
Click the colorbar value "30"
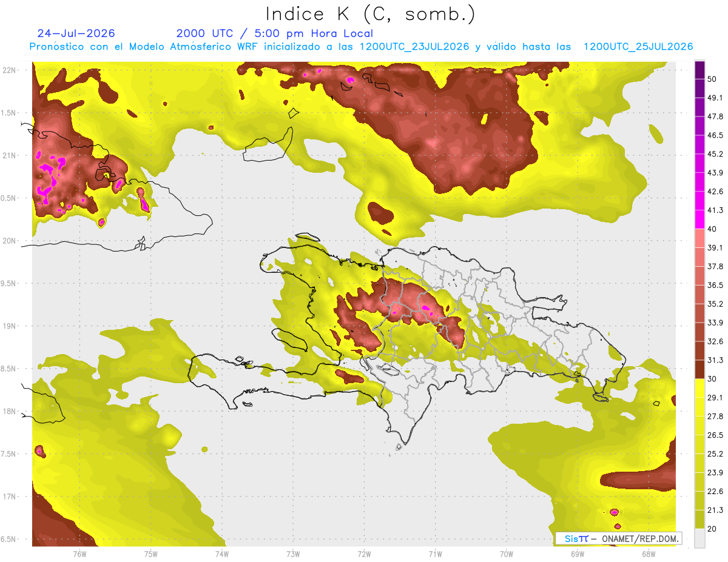[x=713, y=379]
